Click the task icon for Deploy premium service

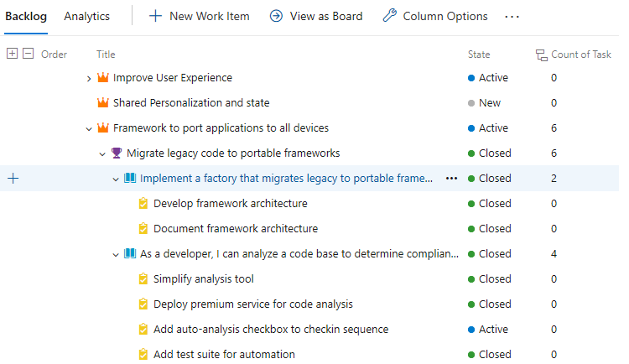(143, 304)
